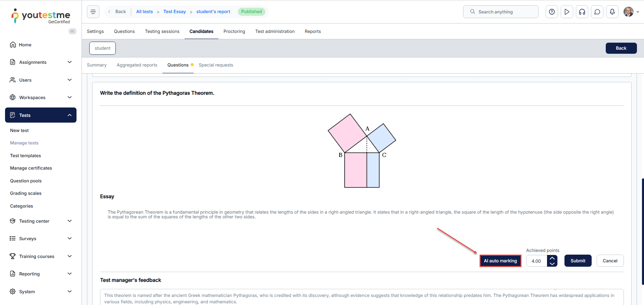644x305 pixels.
Task: Open the help question mark icon
Action: (552, 12)
